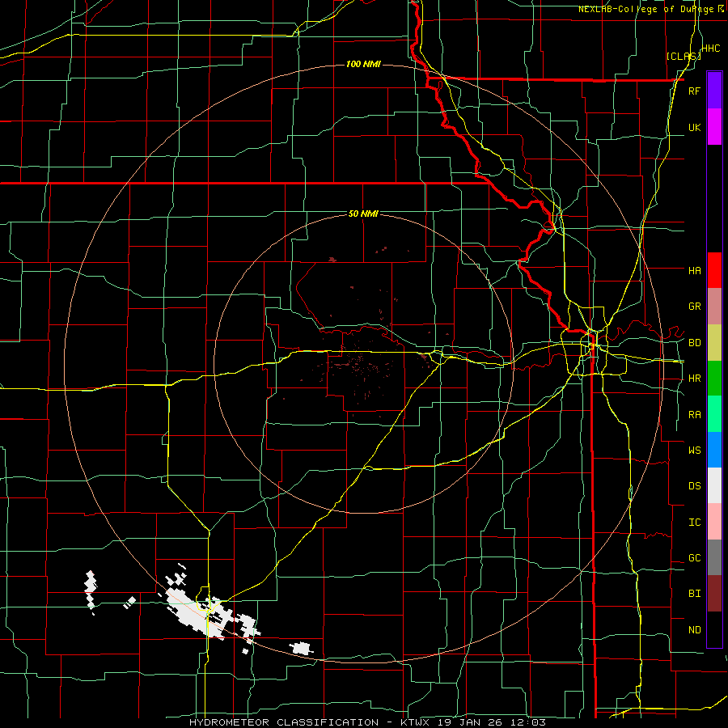
Task: Click the 'IC' legend label
Action: coord(694,523)
